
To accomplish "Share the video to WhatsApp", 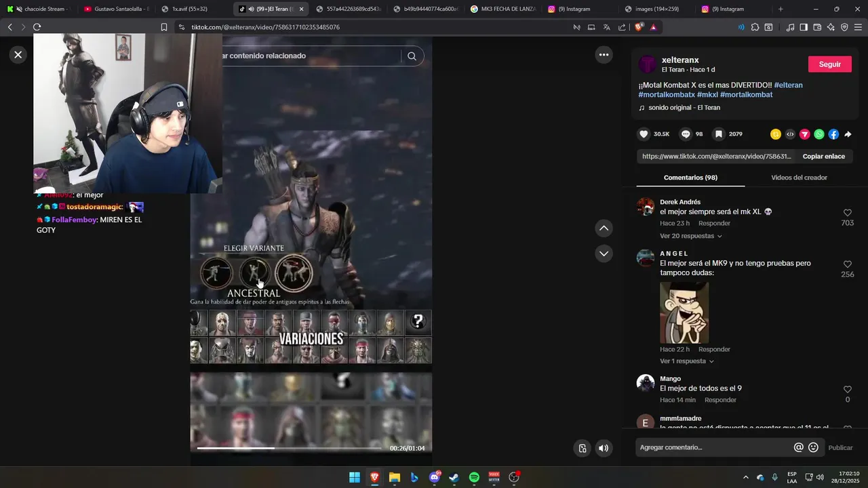I will pos(819,134).
